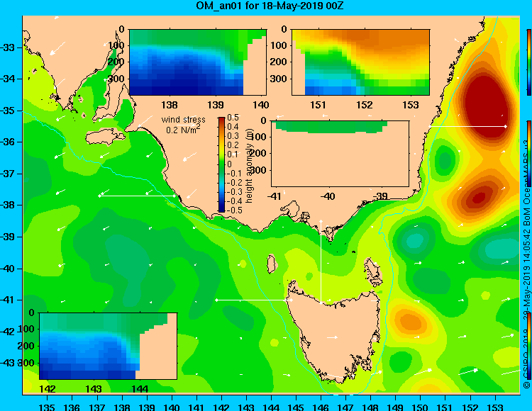Select the '0.5' tick on the colorbar
The width and height of the screenshot is (532, 411).
pyautogui.click(x=233, y=118)
